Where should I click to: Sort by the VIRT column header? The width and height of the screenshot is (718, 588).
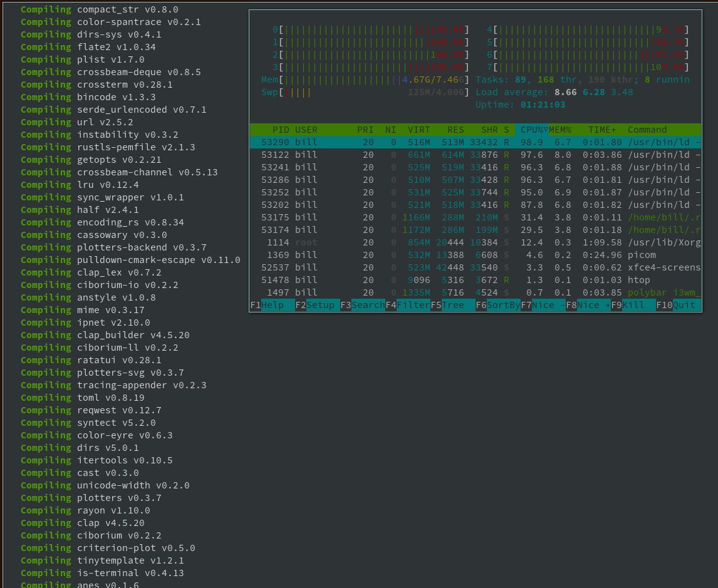point(419,130)
